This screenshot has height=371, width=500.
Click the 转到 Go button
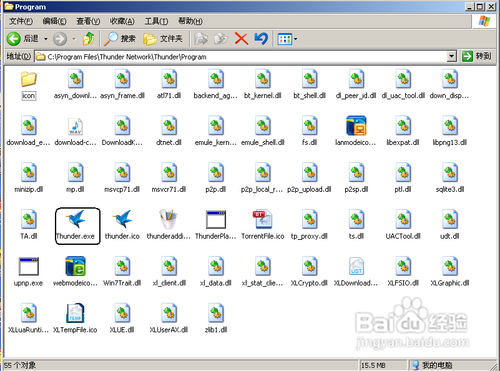tap(477, 56)
